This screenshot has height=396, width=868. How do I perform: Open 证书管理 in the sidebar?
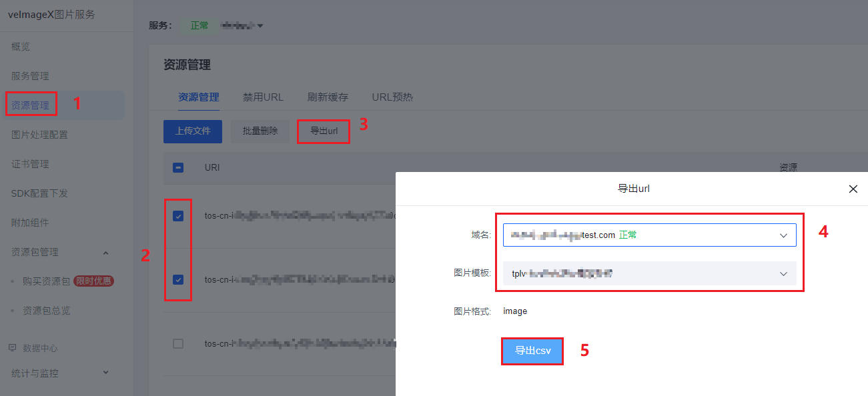30,164
